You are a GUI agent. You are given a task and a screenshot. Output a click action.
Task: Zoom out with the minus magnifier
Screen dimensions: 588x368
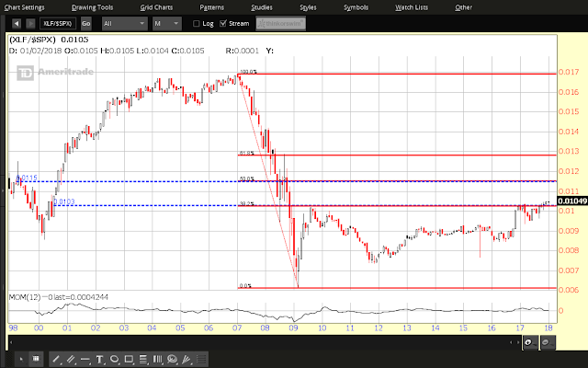pyautogui.click(x=548, y=342)
